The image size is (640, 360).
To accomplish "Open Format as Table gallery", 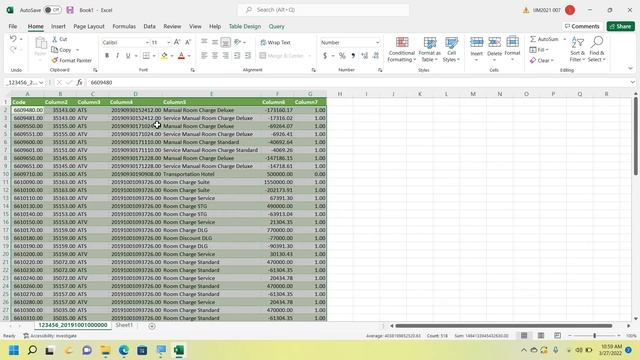I will point(429,49).
